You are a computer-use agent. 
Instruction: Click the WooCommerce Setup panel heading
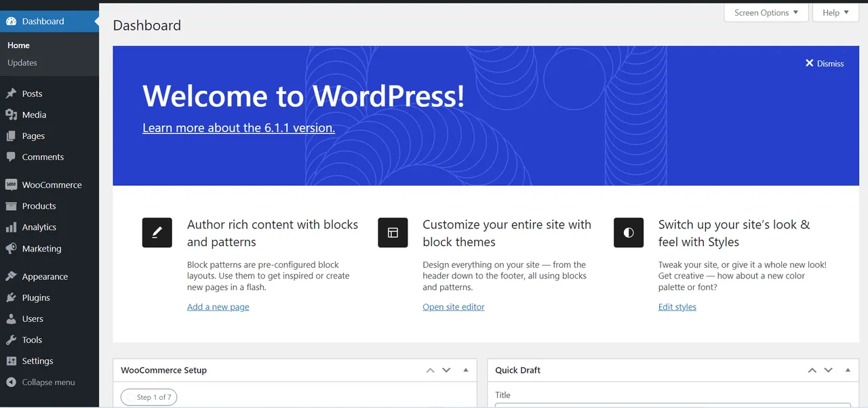pyautogui.click(x=163, y=370)
